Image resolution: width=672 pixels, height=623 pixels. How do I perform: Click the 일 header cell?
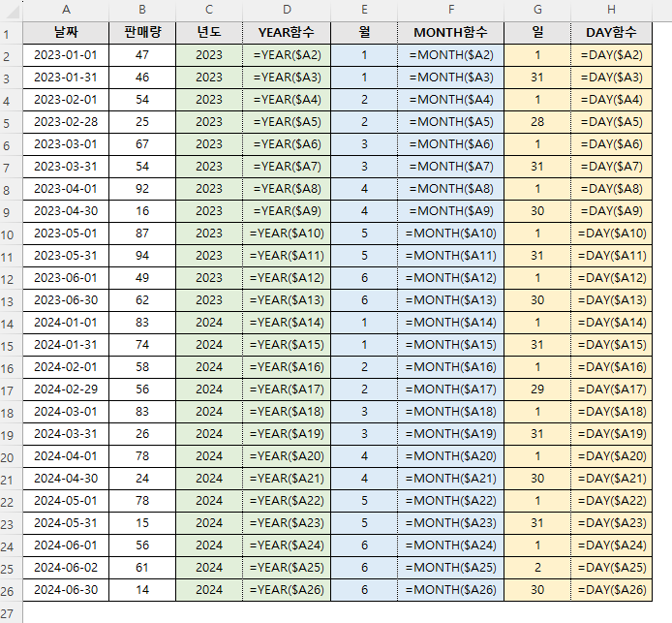537,33
